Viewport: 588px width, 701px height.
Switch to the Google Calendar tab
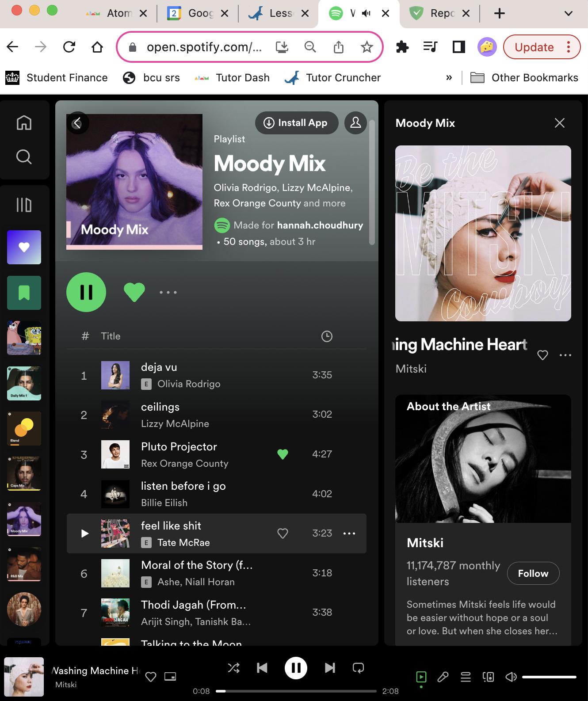click(198, 13)
